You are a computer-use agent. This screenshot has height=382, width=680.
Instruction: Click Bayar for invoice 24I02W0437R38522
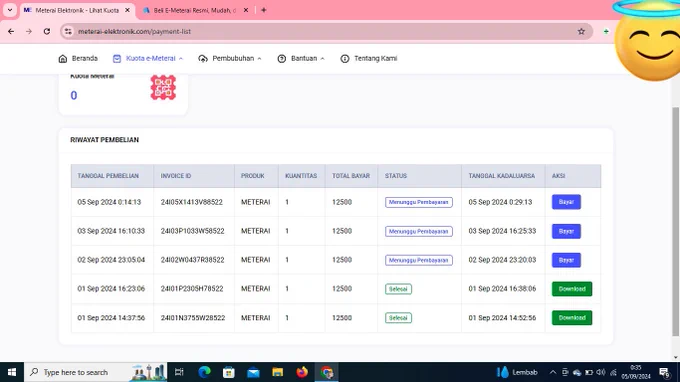pyautogui.click(x=566, y=260)
